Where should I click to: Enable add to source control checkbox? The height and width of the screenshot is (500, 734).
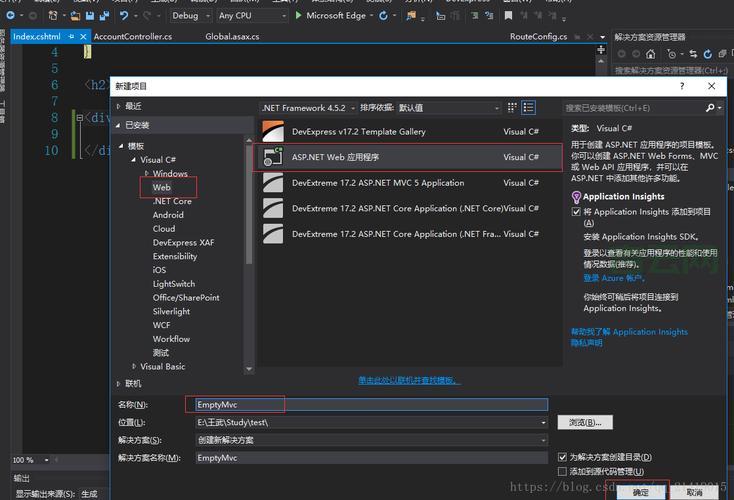click(x=563, y=471)
